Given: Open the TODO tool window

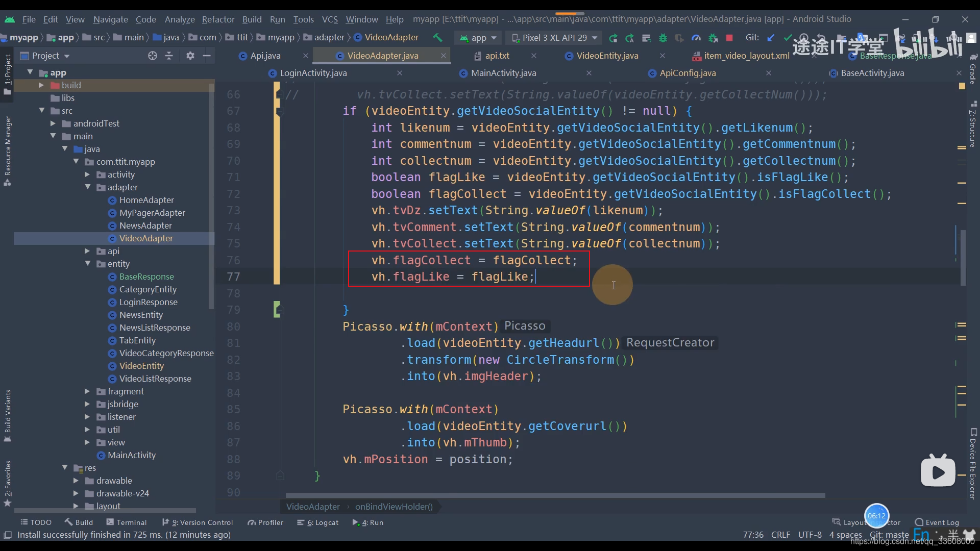Looking at the screenshot, I should tap(36, 522).
